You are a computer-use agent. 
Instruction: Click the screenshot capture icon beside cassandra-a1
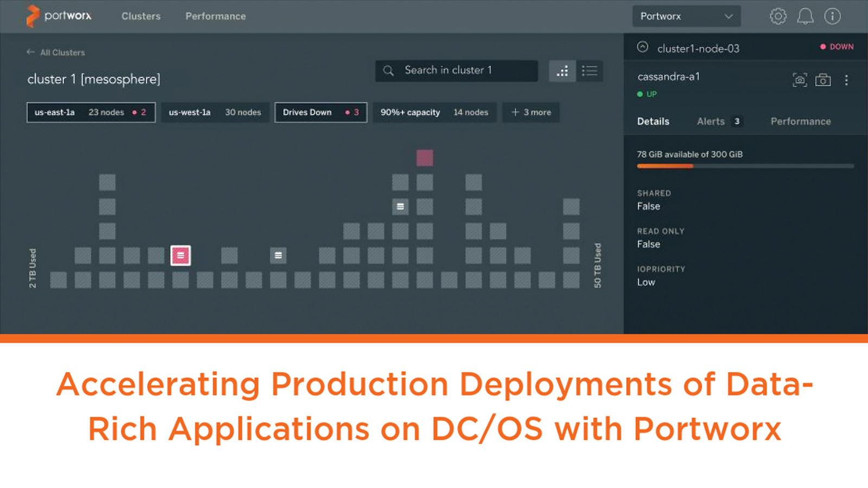pos(800,80)
